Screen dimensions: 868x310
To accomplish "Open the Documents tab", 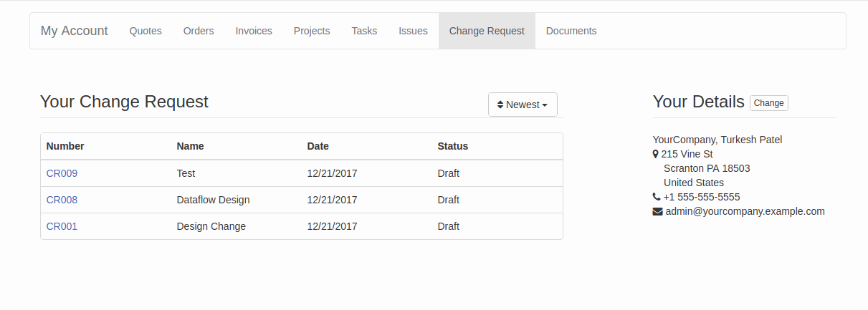I will click(x=571, y=31).
